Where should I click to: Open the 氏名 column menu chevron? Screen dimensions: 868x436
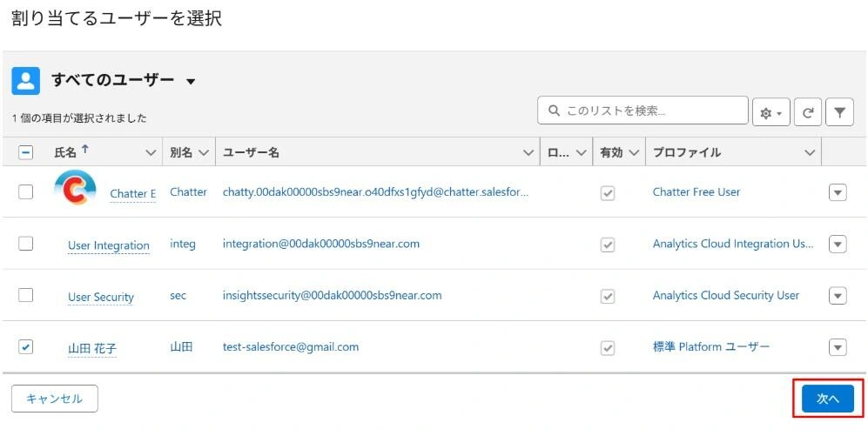151,152
